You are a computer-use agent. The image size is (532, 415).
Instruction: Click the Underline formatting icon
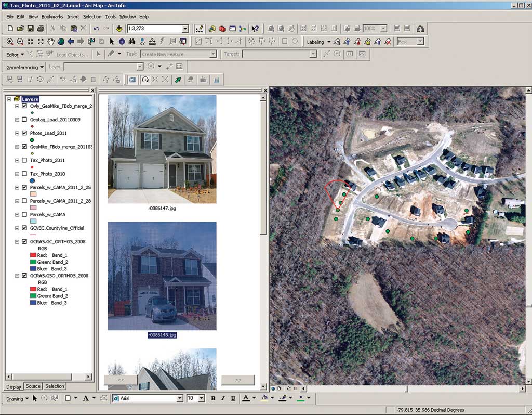pyautogui.click(x=233, y=398)
